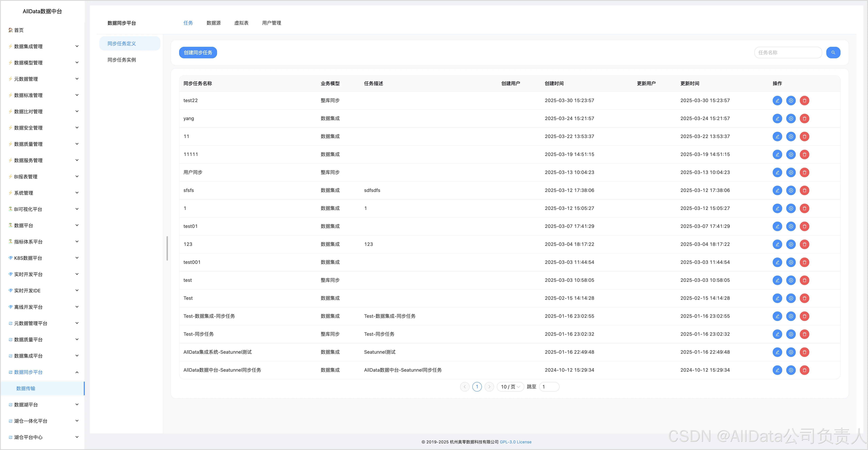Open the 10 / 页 page size dropdown
868x450 pixels.
point(510,387)
